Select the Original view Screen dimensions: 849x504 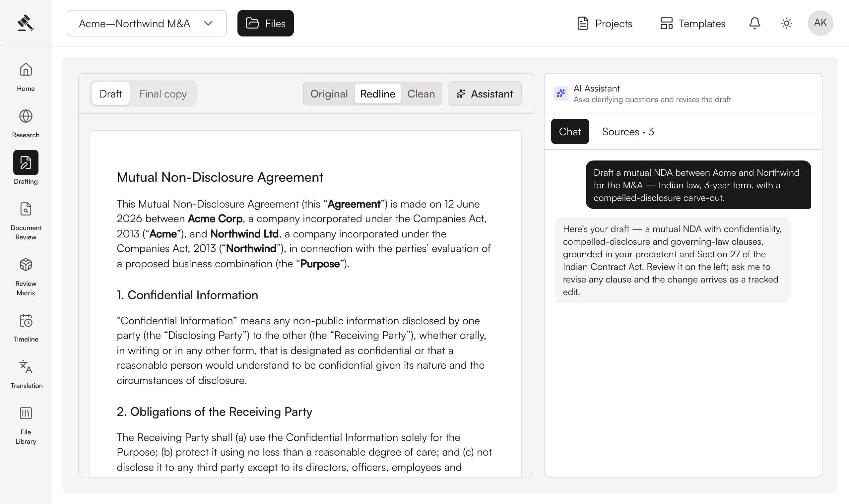329,94
